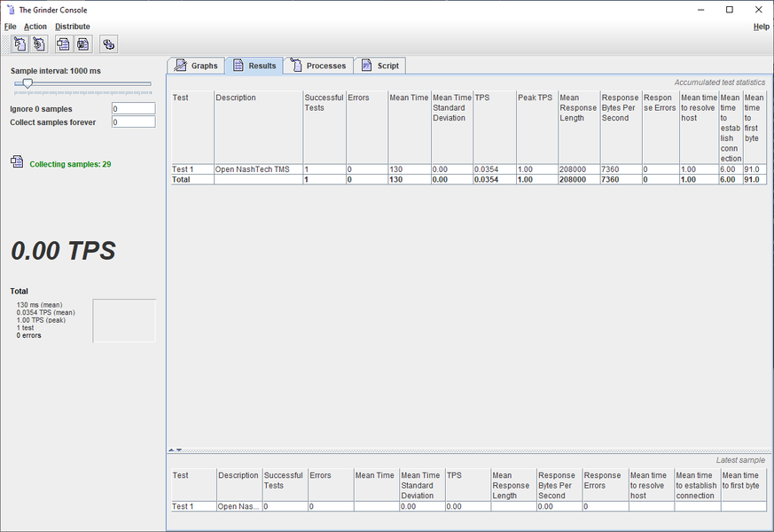Open the File menu
774x532 pixels.
coord(11,27)
